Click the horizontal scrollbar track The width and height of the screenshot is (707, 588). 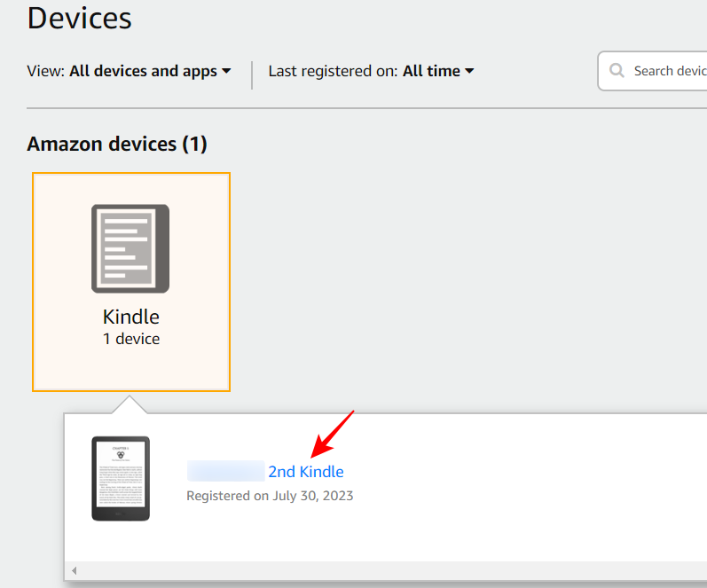(390, 570)
